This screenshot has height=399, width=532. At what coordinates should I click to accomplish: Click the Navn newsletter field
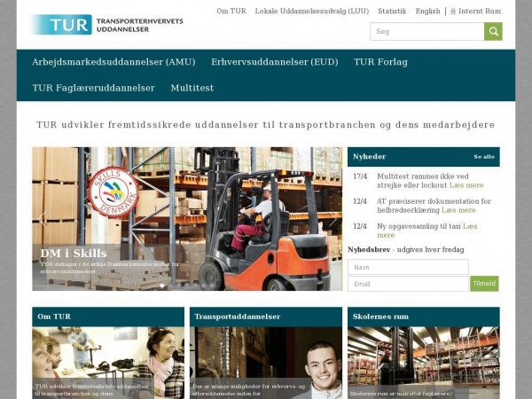(x=408, y=267)
